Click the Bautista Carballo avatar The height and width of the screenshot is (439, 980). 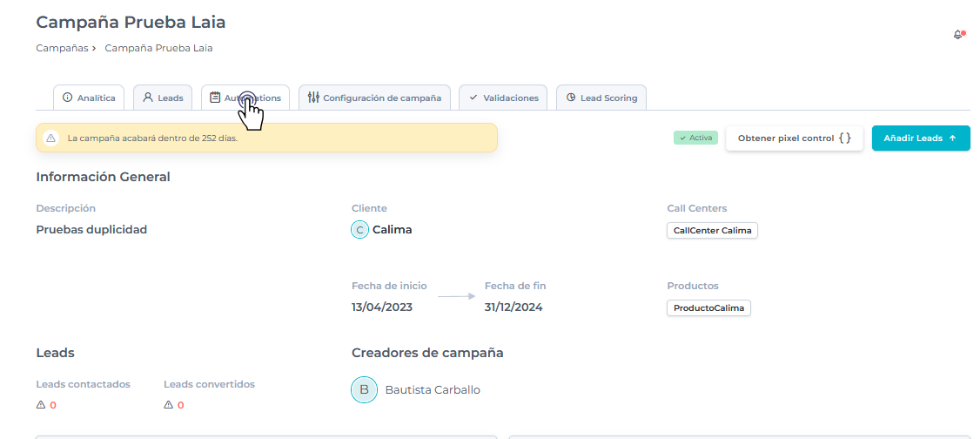pyautogui.click(x=364, y=389)
